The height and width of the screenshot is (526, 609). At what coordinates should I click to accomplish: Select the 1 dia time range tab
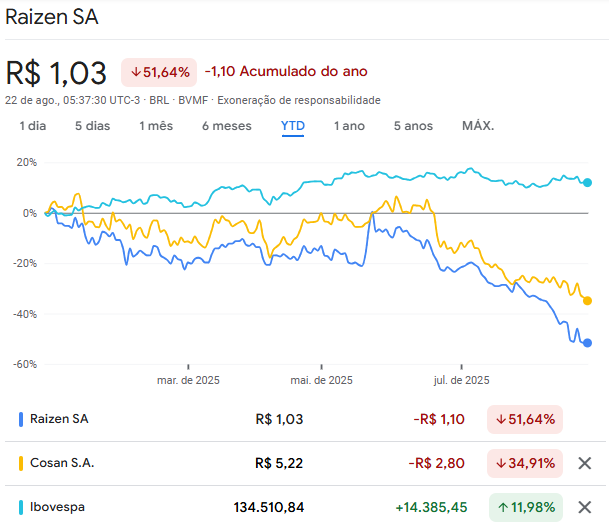point(33,126)
